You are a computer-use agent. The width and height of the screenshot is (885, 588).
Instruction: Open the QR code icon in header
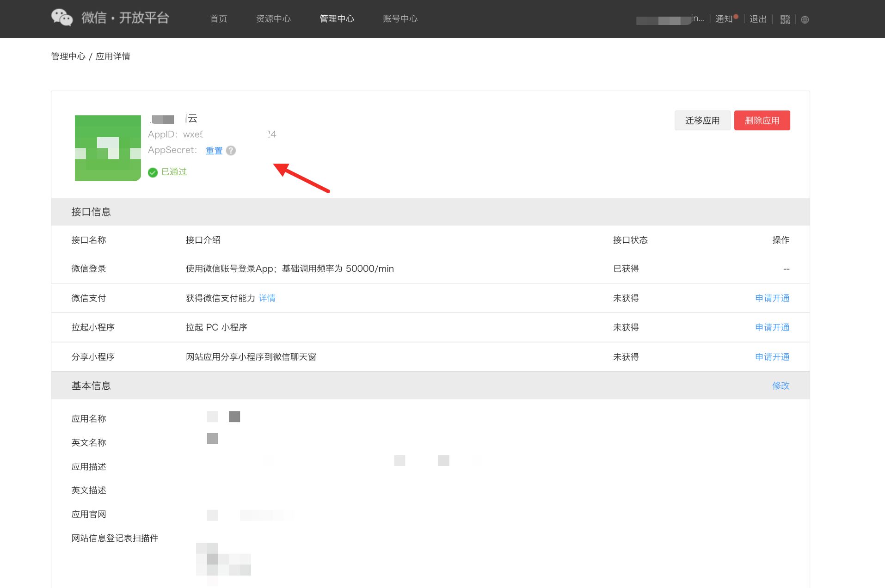click(x=785, y=19)
